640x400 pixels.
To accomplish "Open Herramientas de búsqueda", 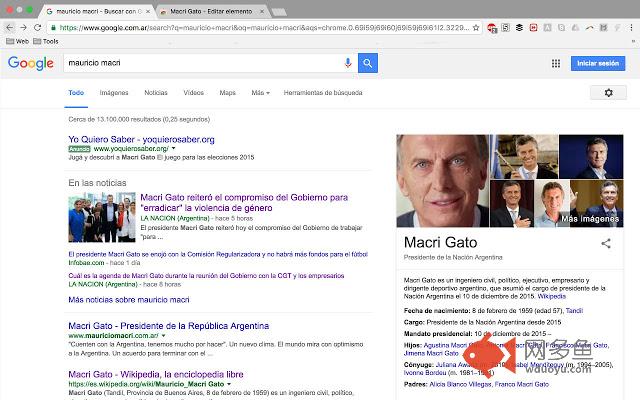I will click(323, 93).
